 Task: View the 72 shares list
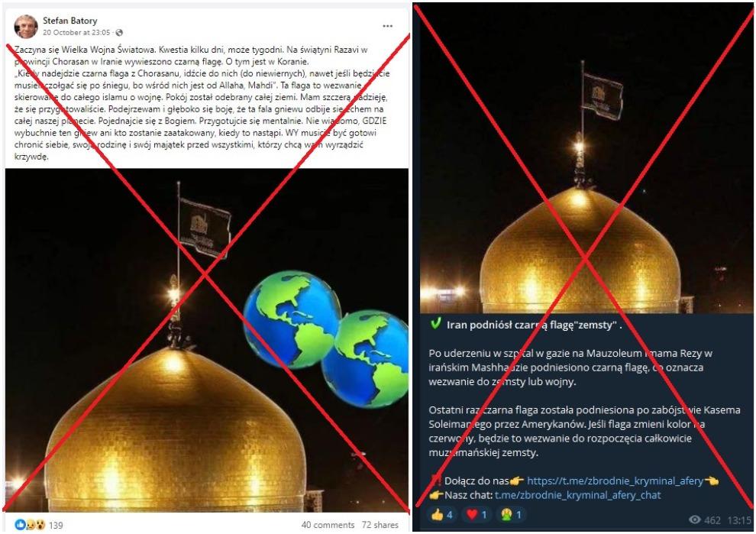click(x=380, y=525)
